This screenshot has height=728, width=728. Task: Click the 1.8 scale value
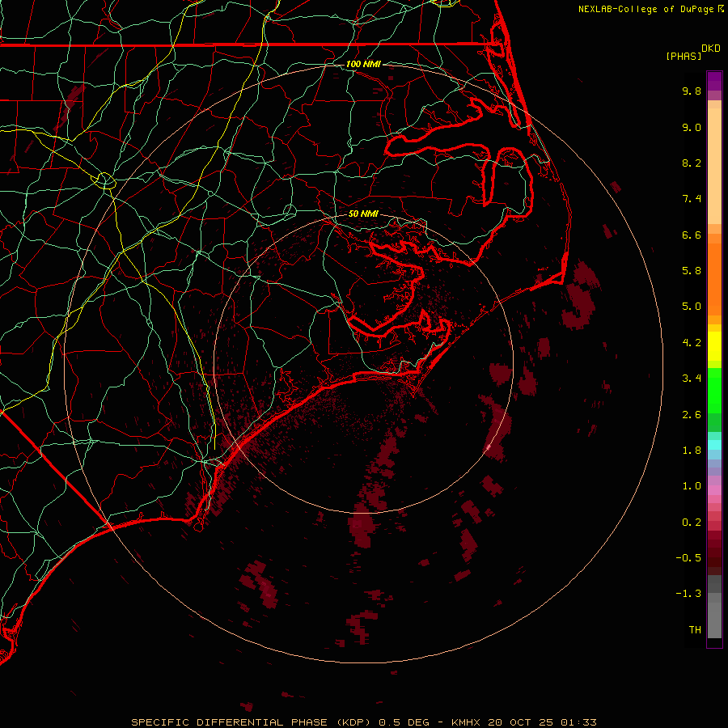pos(692,451)
